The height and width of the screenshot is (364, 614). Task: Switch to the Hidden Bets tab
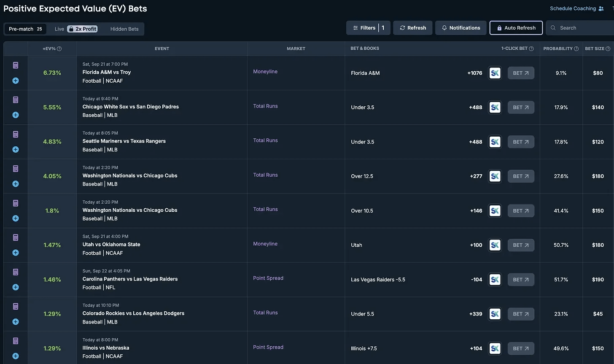pyautogui.click(x=124, y=29)
